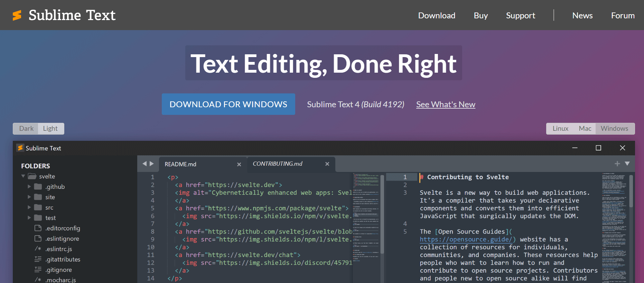Expand the site folder arrow
Image resolution: width=644 pixels, height=283 pixels.
[29, 197]
